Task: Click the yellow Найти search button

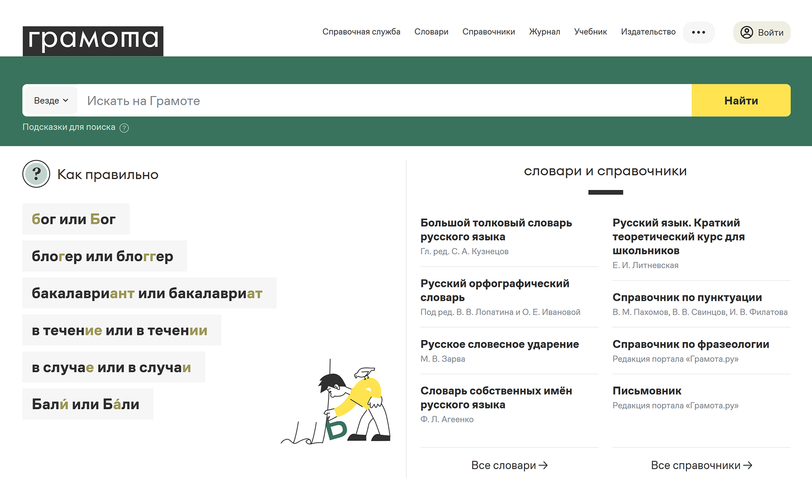Action: (741, 100)
